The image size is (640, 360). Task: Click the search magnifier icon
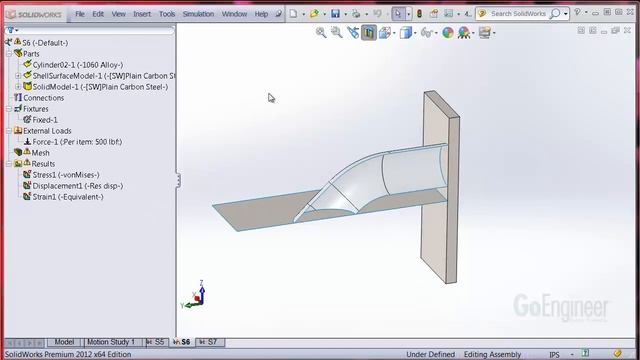[555, 13]
